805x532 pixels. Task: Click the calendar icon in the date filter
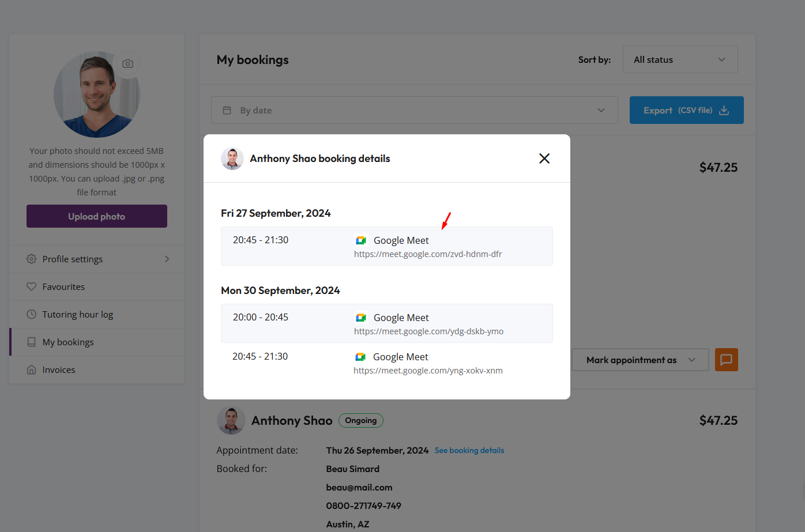[x=227, y=110]
